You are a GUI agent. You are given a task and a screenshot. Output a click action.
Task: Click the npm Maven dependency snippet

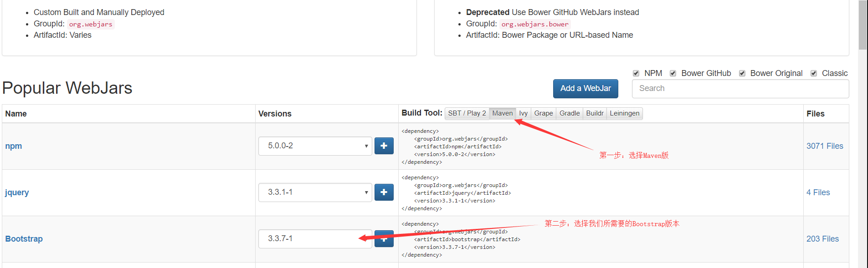(455, 147)
